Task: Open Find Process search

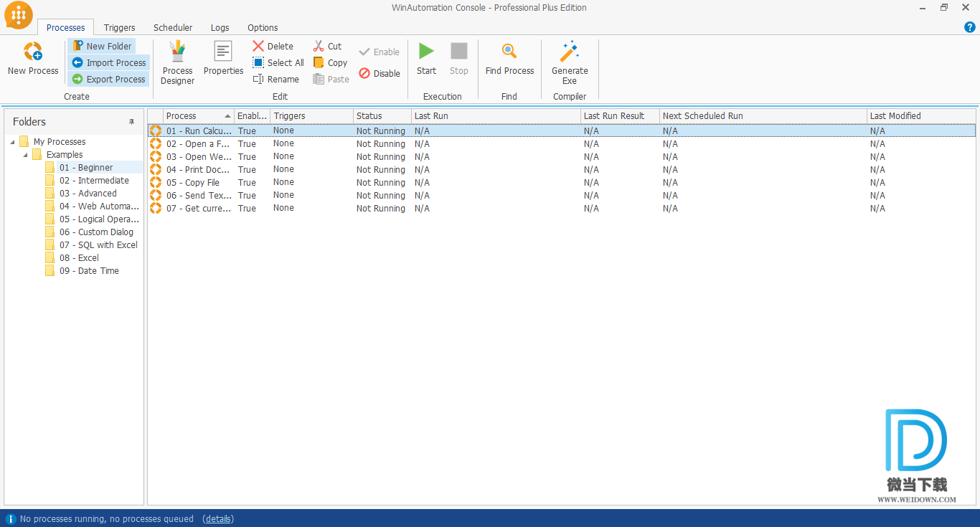Action: pos(509,59)
